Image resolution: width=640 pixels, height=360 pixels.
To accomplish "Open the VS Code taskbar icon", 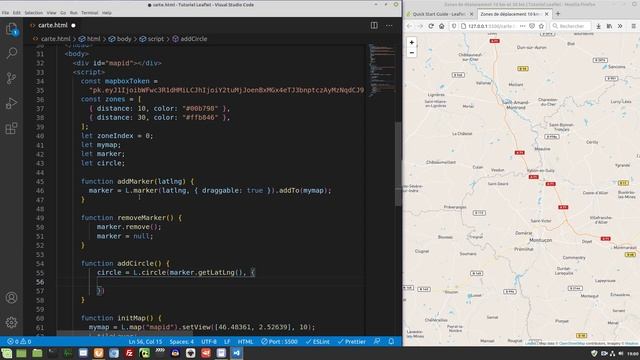I will click(x=236, y=353).
